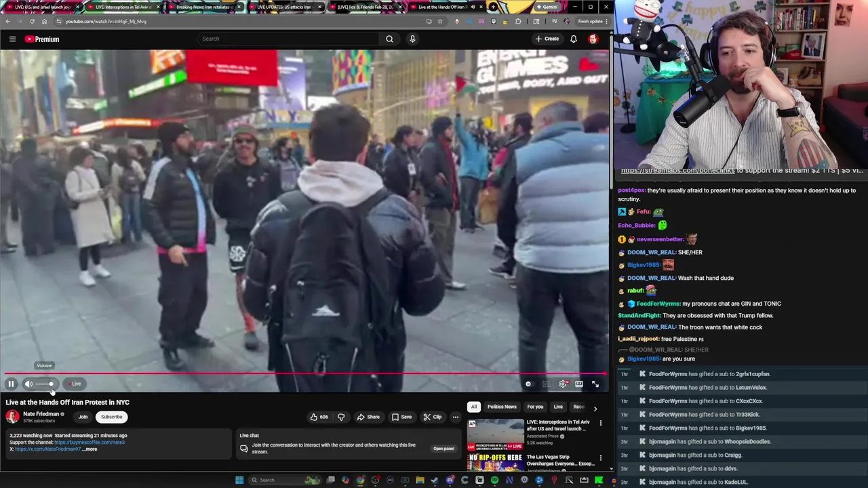Open x.com/NateFriedman97 link
The width and height of the screenshot is (868, 488).
pyautogui.click(x=47, y=449)
